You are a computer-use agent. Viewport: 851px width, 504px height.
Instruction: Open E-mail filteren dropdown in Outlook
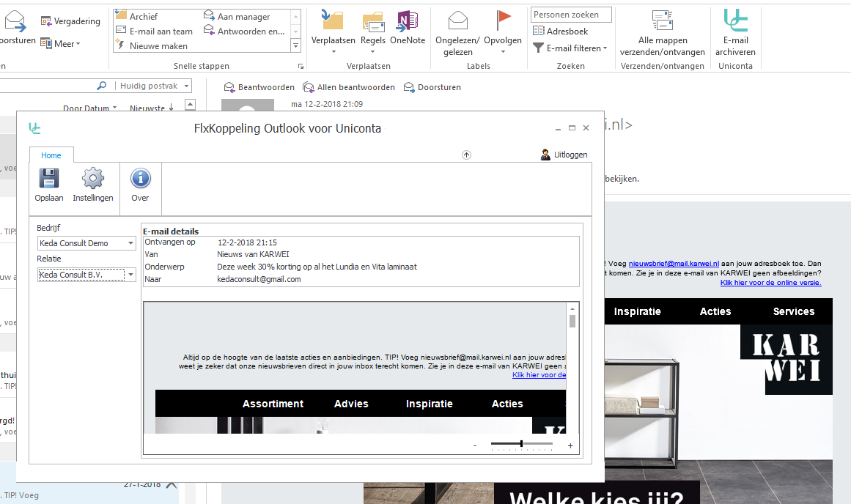click(x=570, y=48)
